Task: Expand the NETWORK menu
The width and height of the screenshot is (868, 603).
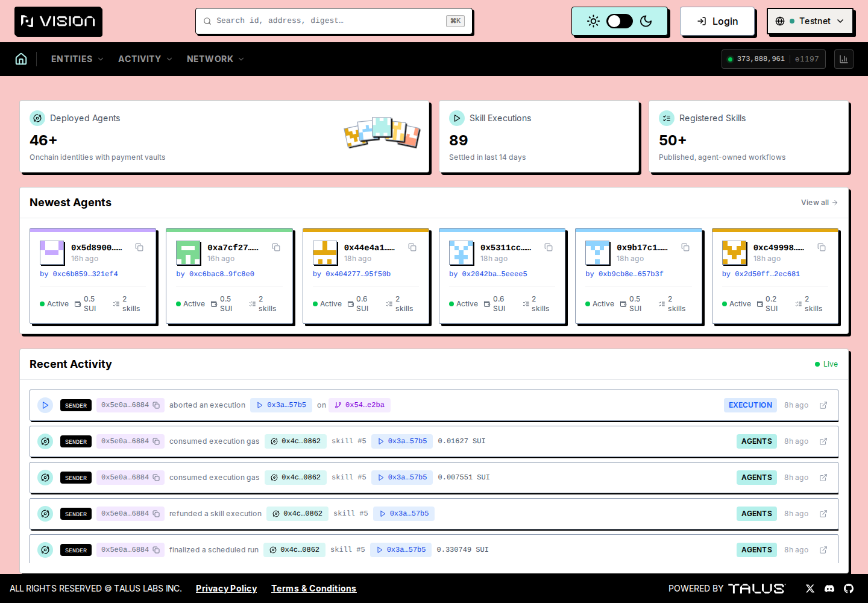Action: [215, 59]
